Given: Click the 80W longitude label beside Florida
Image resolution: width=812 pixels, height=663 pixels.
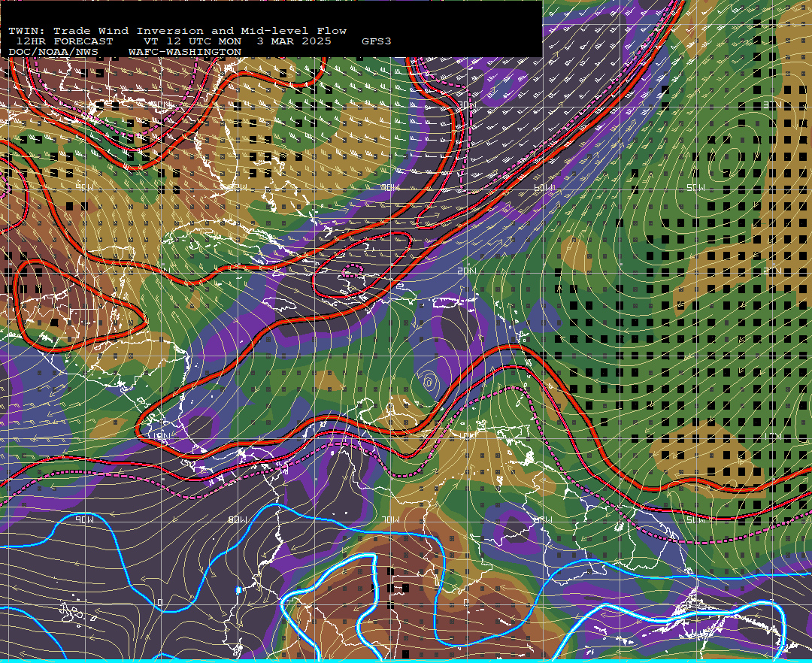Looking at the screenshot, I should pyautogui.click(x=238, y=187).
